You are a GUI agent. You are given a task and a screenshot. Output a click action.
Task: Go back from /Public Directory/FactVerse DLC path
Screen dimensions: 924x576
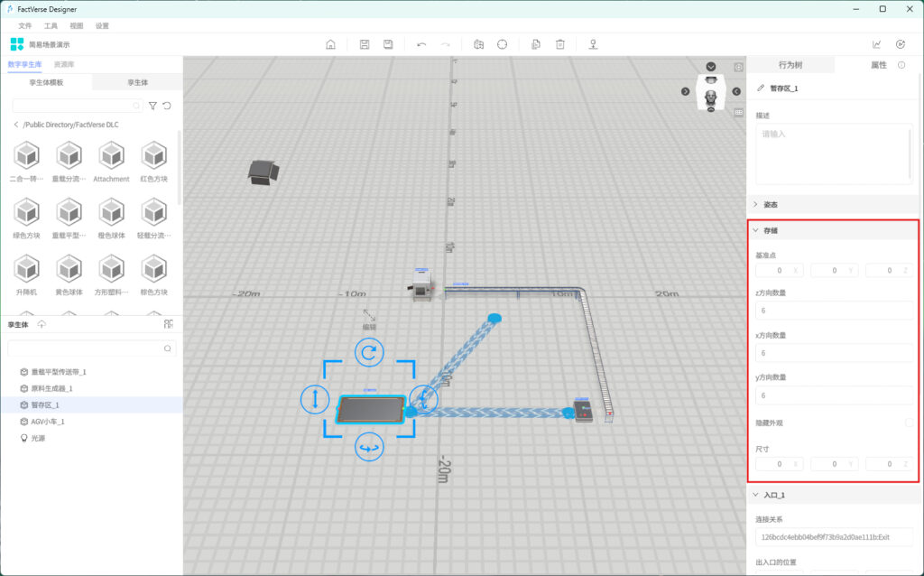point(16,125)
